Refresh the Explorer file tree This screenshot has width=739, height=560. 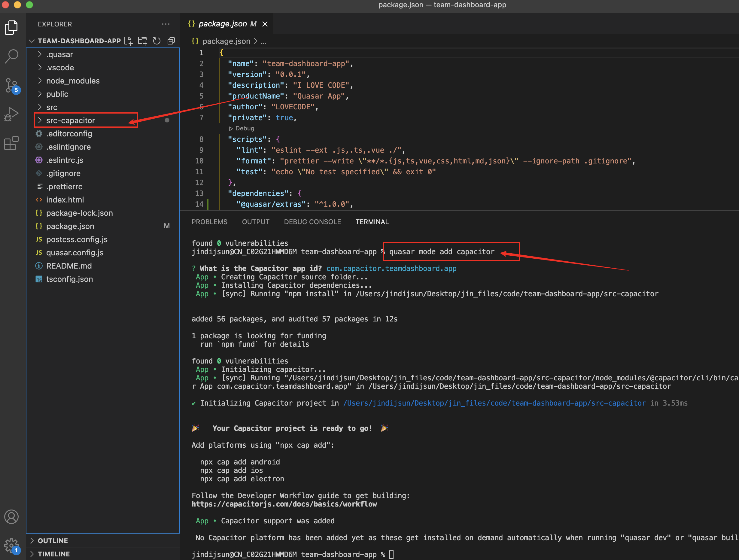pos(157,41)
